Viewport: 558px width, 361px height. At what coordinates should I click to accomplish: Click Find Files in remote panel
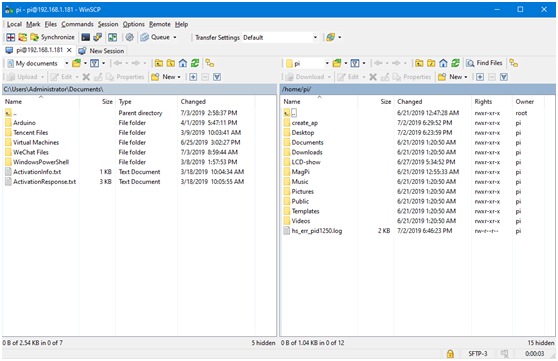click(x=484, y=63)
